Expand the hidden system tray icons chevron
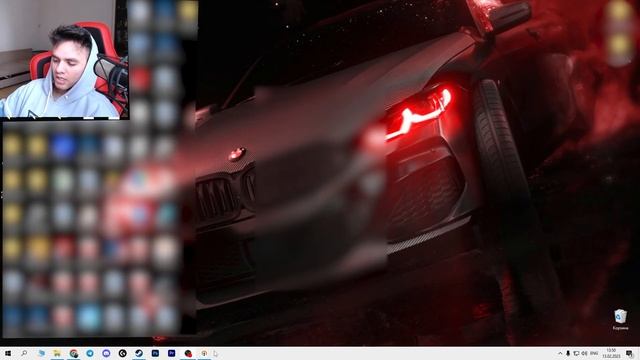The image size is (640, 360). [560, 353]
